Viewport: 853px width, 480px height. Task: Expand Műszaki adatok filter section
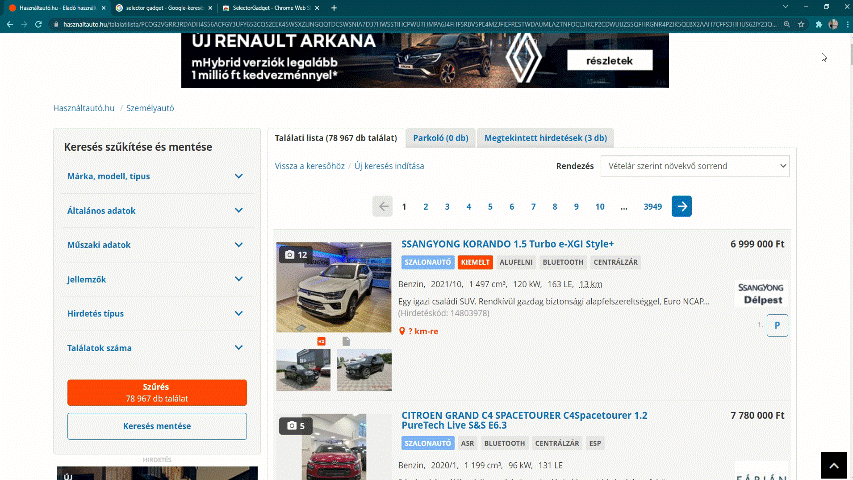(156, 245)
